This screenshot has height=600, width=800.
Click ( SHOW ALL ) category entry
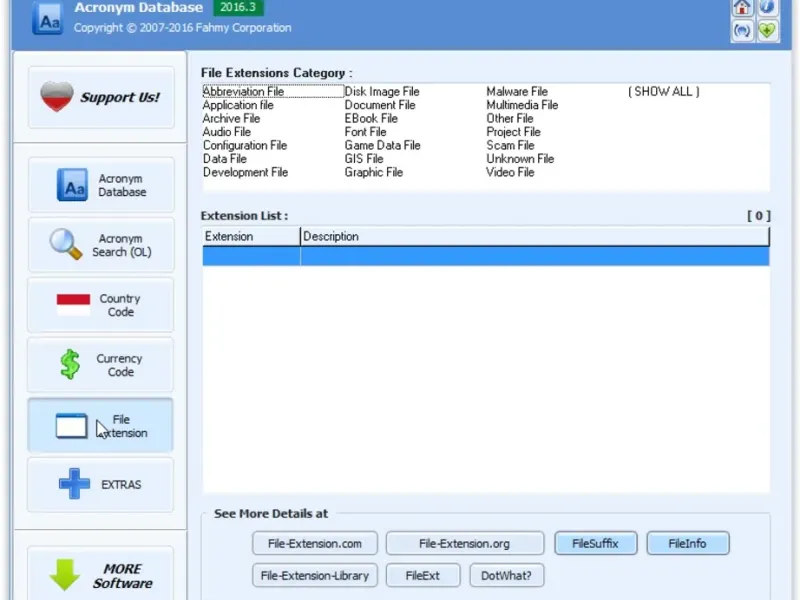(x=663, y=91)
